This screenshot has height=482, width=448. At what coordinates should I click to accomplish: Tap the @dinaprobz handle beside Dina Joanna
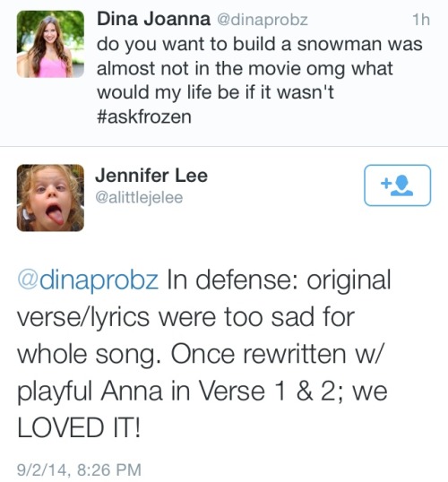coord(263,20)
